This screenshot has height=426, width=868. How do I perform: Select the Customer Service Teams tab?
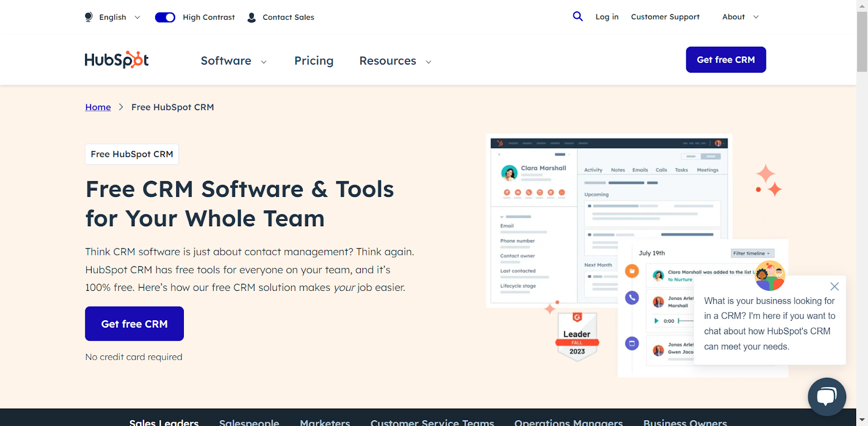pyautogui.click(x=432, y=422)
